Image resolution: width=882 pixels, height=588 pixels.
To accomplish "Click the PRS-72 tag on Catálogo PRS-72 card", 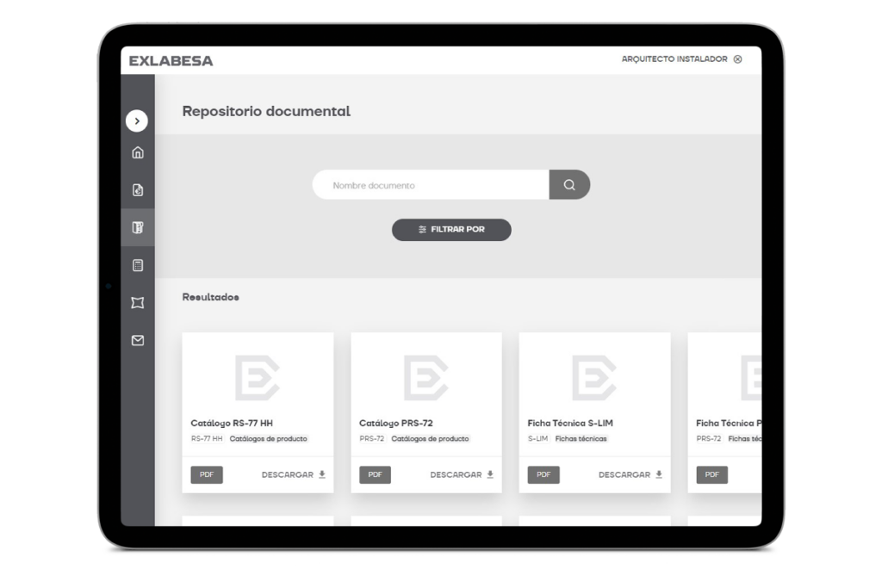I will (372, 438).
